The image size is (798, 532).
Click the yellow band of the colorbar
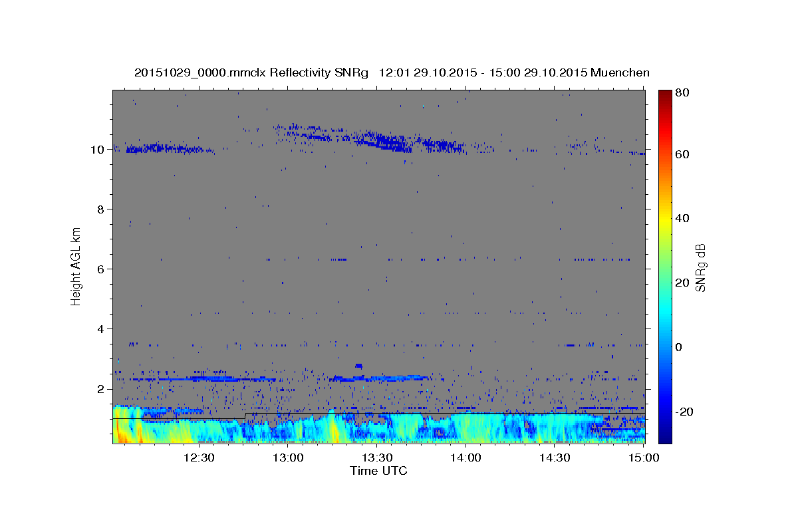[x=665, y=218]
